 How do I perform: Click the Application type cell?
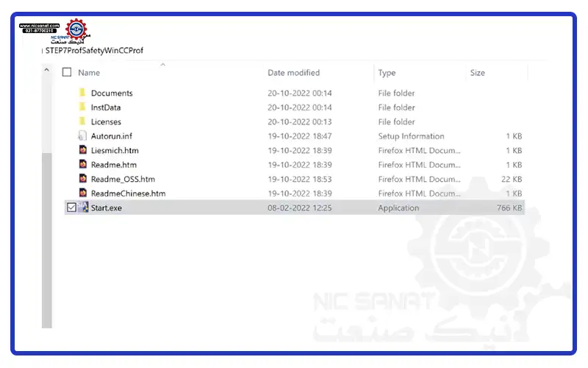tap(398, 208)
